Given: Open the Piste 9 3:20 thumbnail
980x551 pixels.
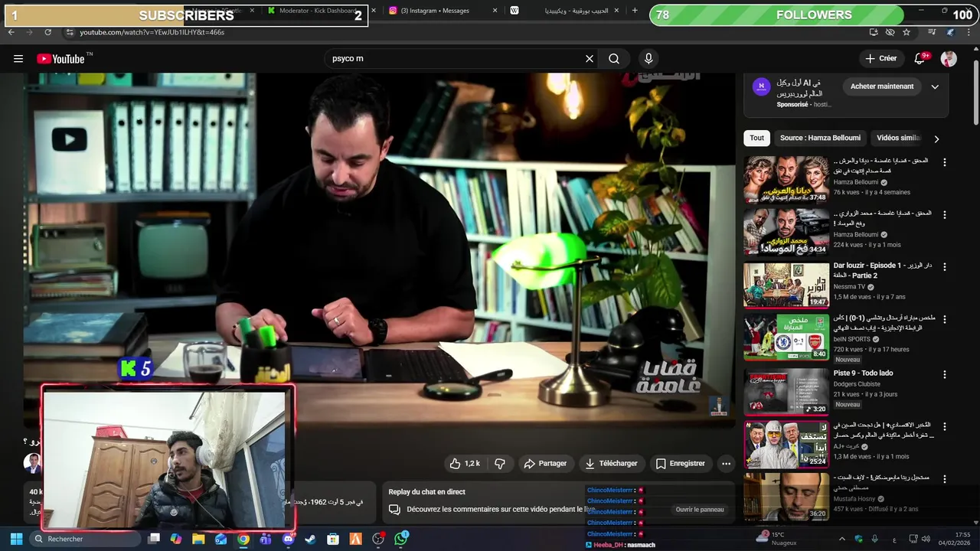Looking at the screenshot, I should pyautogui.click(x=786, y=391).
